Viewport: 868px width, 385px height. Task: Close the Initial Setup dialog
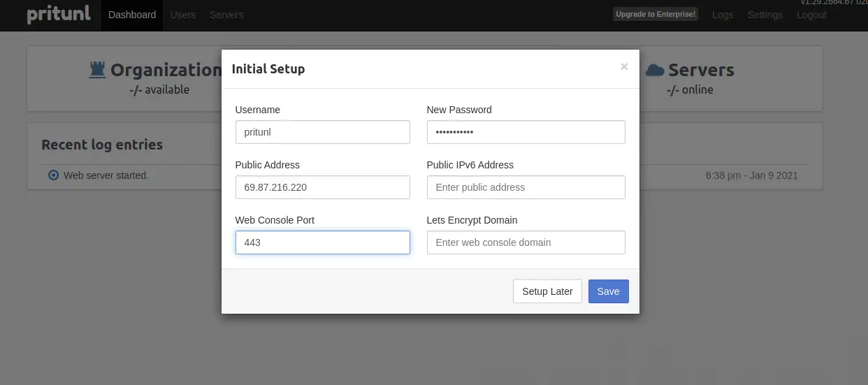(624, 67)
